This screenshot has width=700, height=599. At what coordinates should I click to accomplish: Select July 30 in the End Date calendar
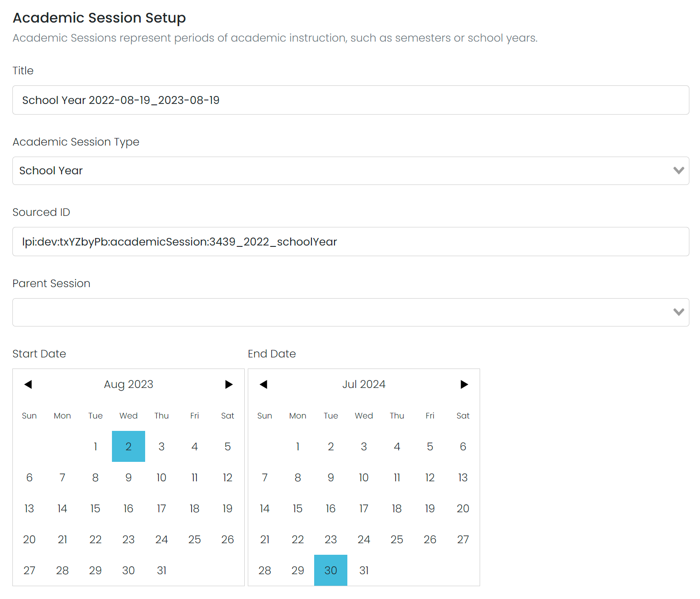tap(331, 570)
